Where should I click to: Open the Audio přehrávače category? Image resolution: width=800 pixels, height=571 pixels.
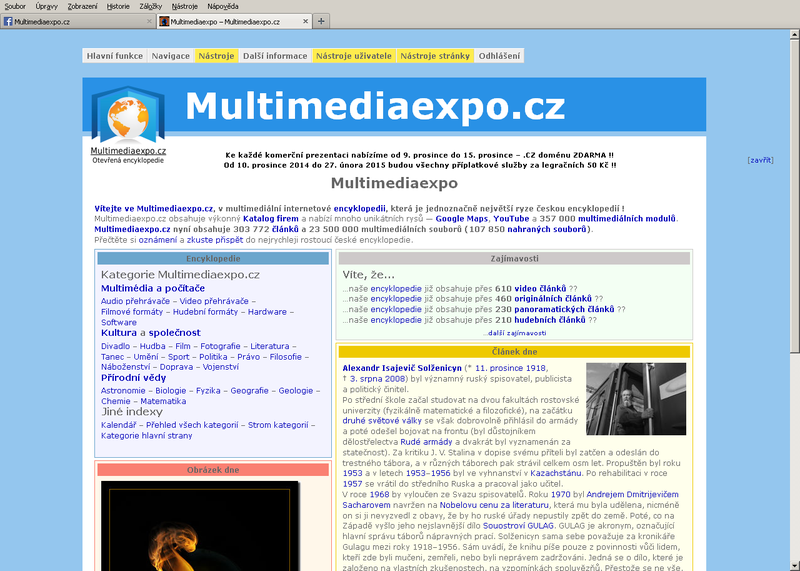click(x=135, y=301)
